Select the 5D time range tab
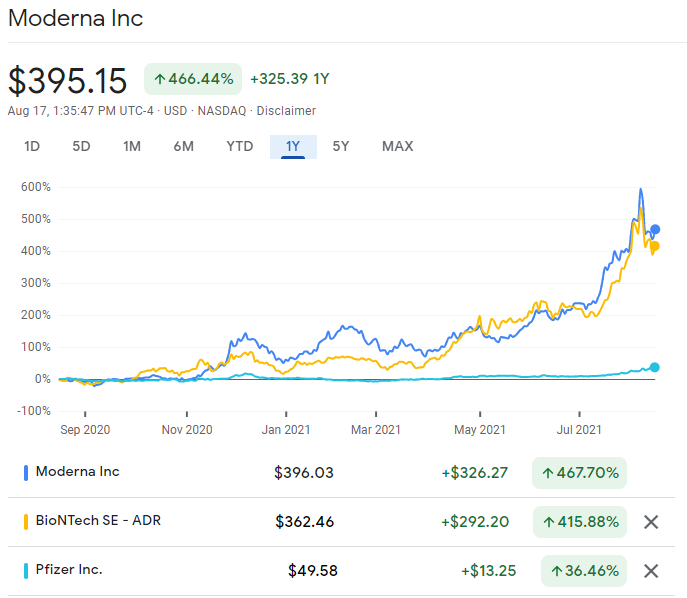The image size is (687, 598). 81,147
